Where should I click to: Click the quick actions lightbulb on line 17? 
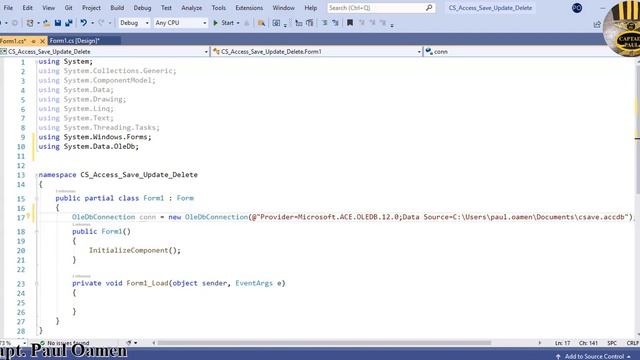[x=29, y=217]
